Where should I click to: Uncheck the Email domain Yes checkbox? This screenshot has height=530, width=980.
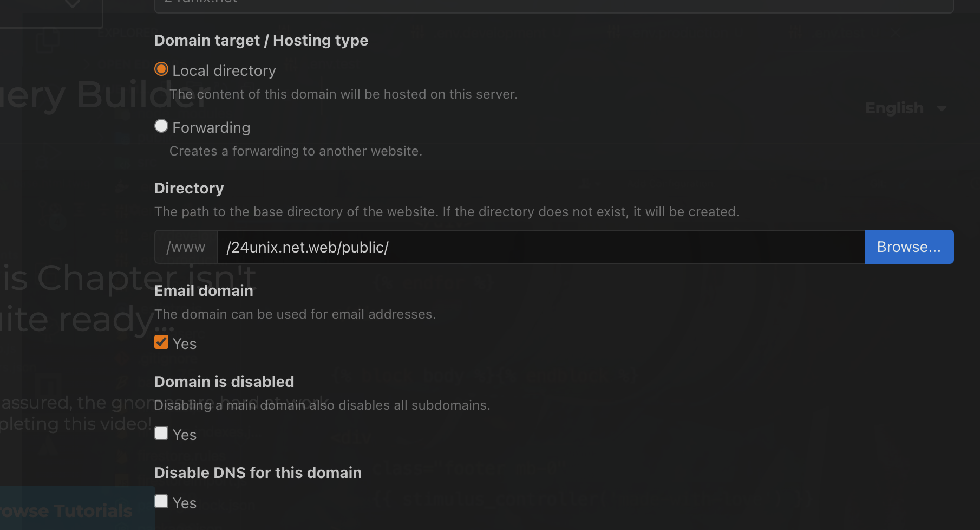point(161,342)
